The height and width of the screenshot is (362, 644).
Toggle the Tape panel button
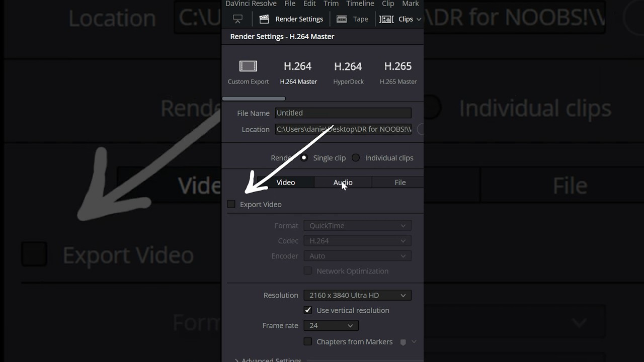(352, 19)
